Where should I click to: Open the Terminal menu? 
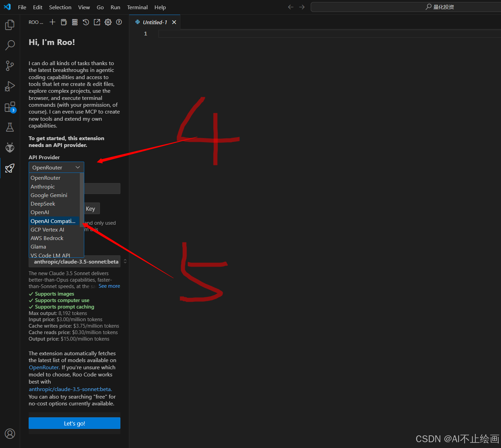[137, 7]
